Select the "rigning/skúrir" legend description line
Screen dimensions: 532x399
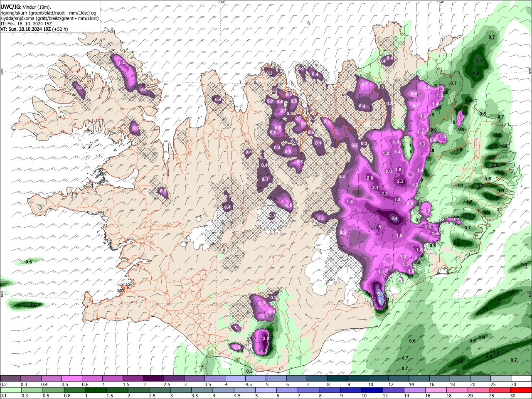[x=48, y=13]
